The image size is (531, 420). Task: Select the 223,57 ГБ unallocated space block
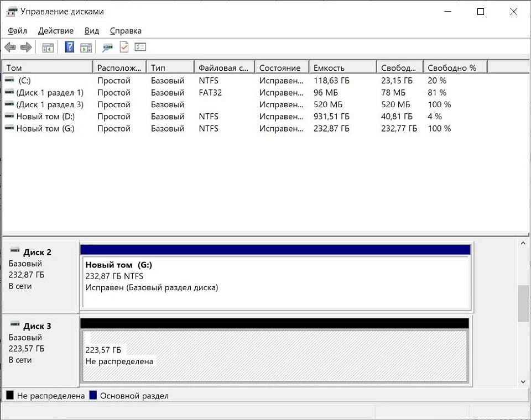point(275,356)
